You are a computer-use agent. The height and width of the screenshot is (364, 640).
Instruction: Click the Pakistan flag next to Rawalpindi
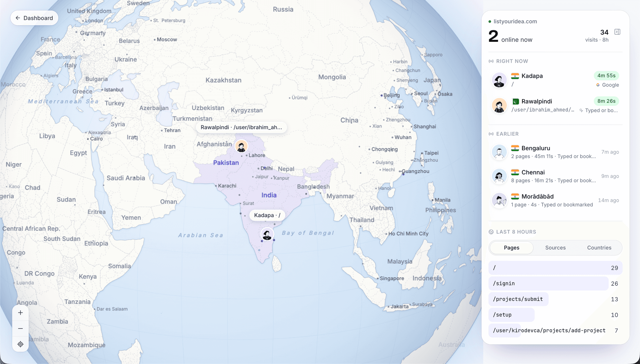515,101
